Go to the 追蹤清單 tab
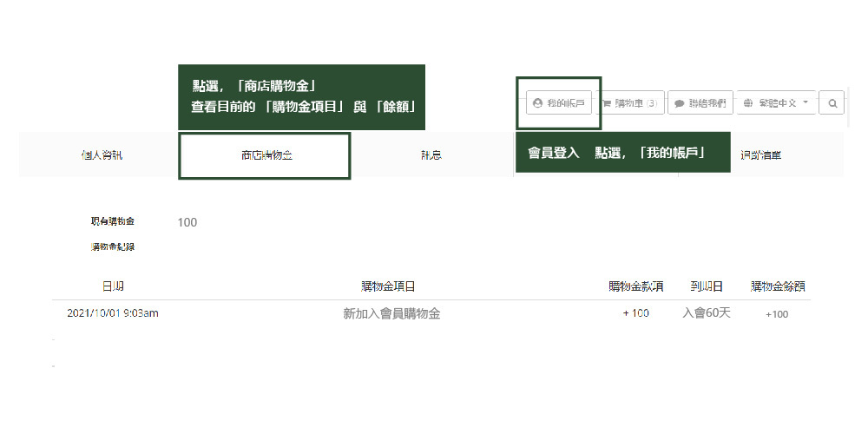The image size is (868, 447). tap(760, 154)
